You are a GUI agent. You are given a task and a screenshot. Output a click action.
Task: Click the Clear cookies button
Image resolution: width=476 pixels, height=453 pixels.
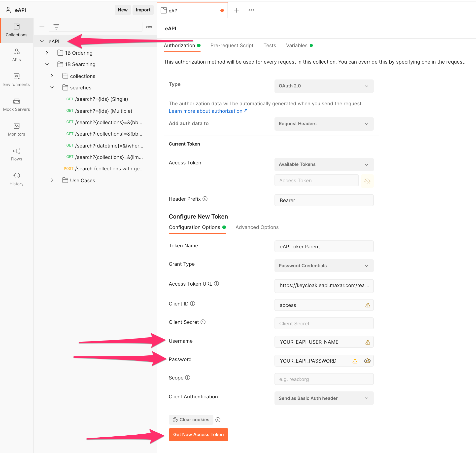coord(191,419)
